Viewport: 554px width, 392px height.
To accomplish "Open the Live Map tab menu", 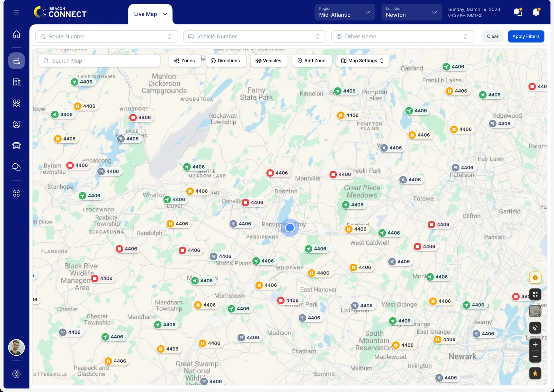I will [150, 14].
